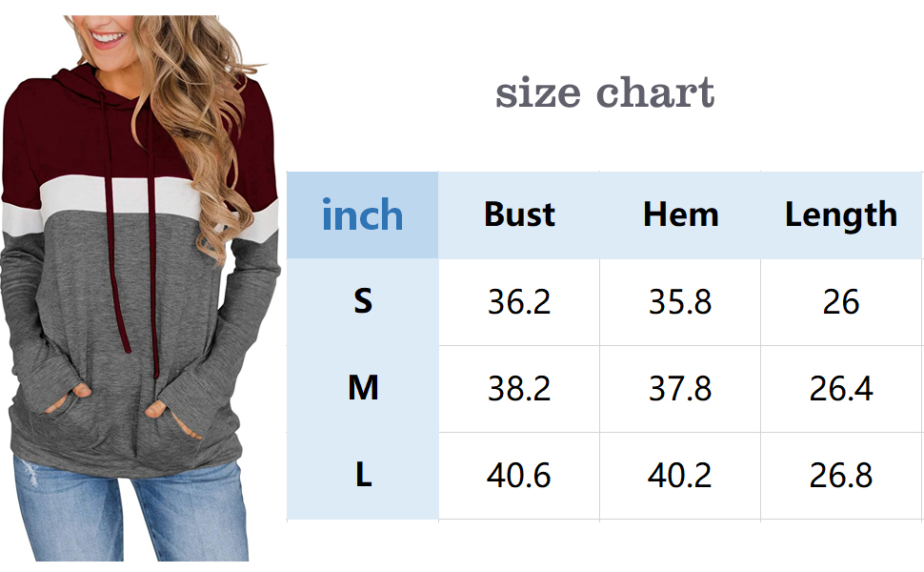Screen dimensions: 924x572
Task: Select the Length column header
Action: click(x=840, y=215)
